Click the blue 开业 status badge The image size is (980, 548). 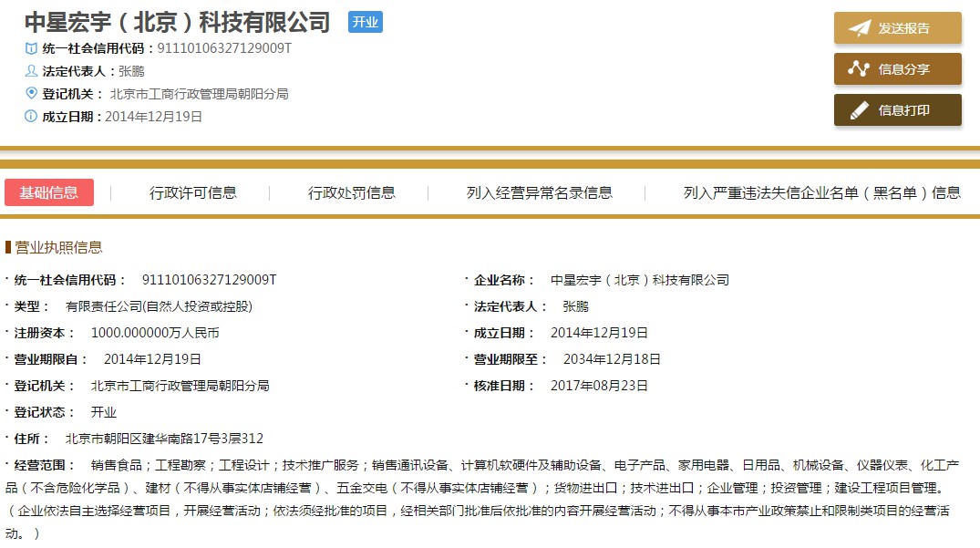point(366,23)
